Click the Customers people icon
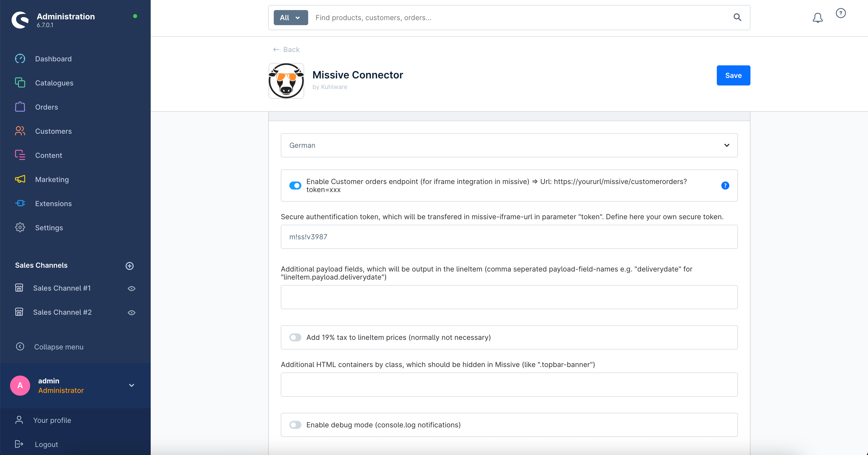Screen dimensions: 868x455 coord(20,131)
